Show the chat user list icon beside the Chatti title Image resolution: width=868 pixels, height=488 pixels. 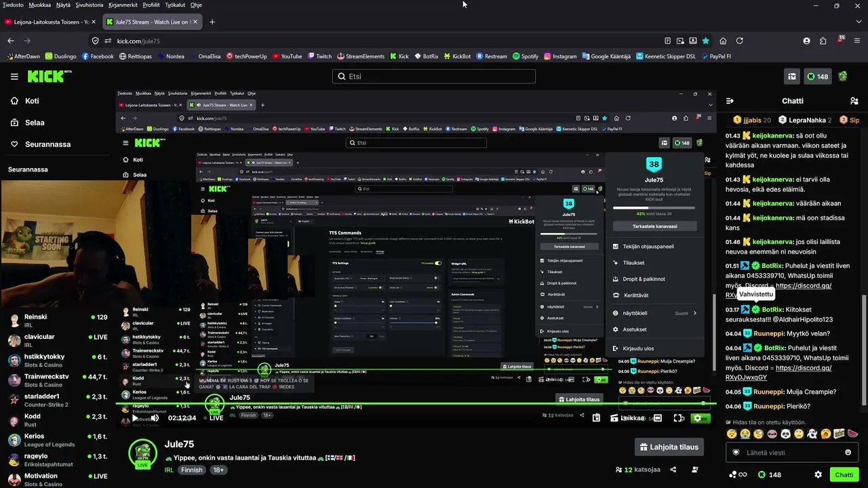[x=854, y=101]
